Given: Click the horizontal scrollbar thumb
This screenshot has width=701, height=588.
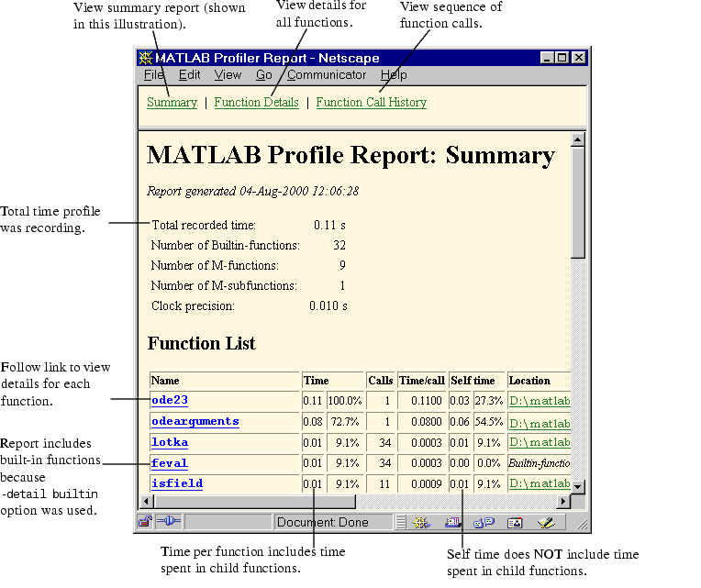Looking at the screenshot, I should (253, 502).
